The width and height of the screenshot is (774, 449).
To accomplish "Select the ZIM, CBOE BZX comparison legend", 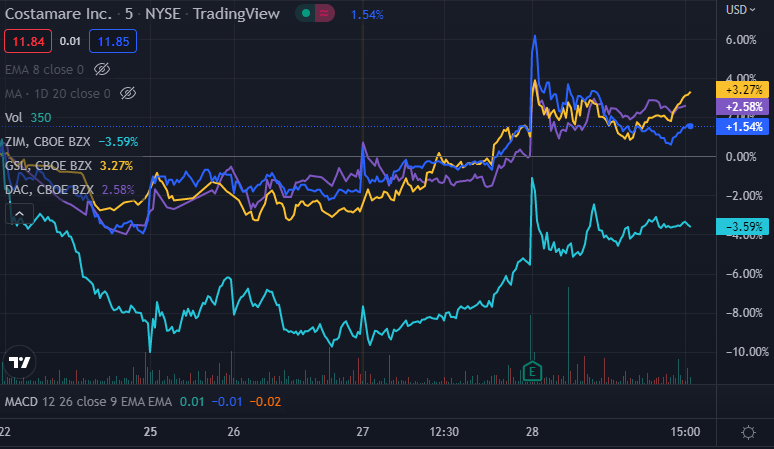I will point(47,142).
